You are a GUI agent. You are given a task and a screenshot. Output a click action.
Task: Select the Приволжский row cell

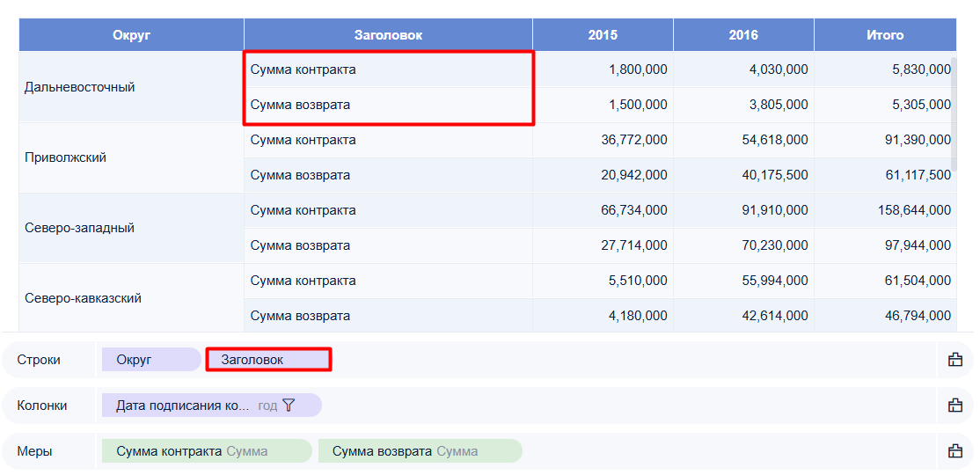pos(131,157)
